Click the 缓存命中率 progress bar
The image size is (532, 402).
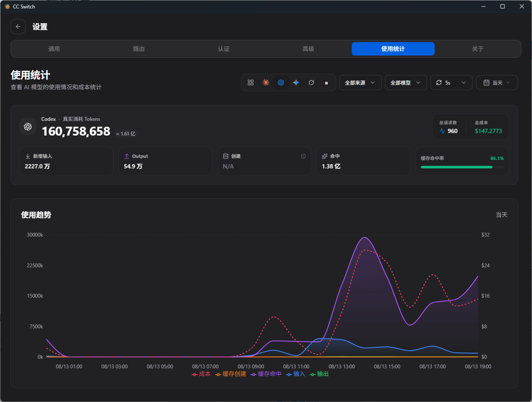[x=462, y=167]
